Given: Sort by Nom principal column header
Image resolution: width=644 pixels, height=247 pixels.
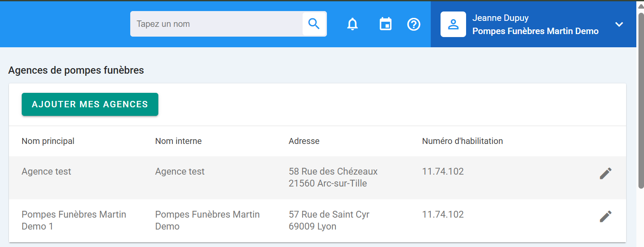Looking at the screenshot, I should tap(48, 141).
